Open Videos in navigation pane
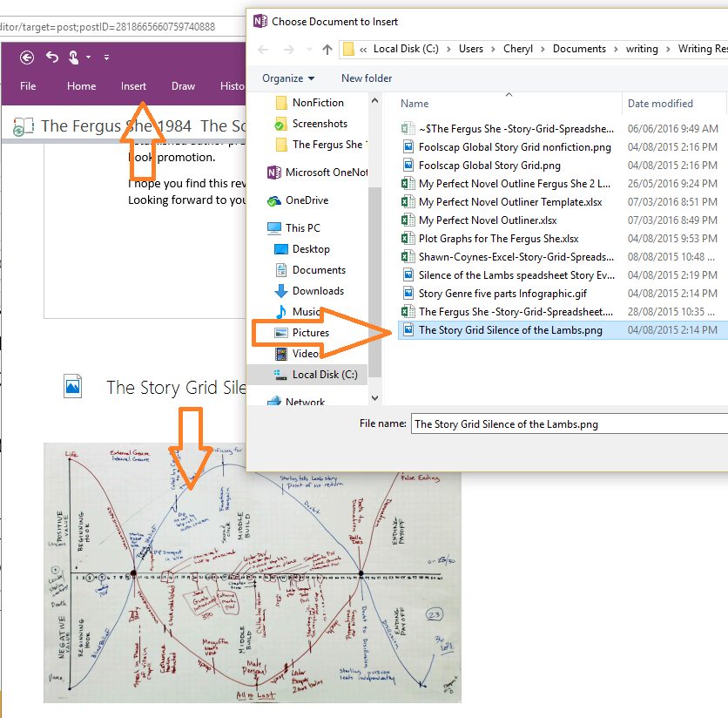Viewport: 728px width, 718px height. 297,354
